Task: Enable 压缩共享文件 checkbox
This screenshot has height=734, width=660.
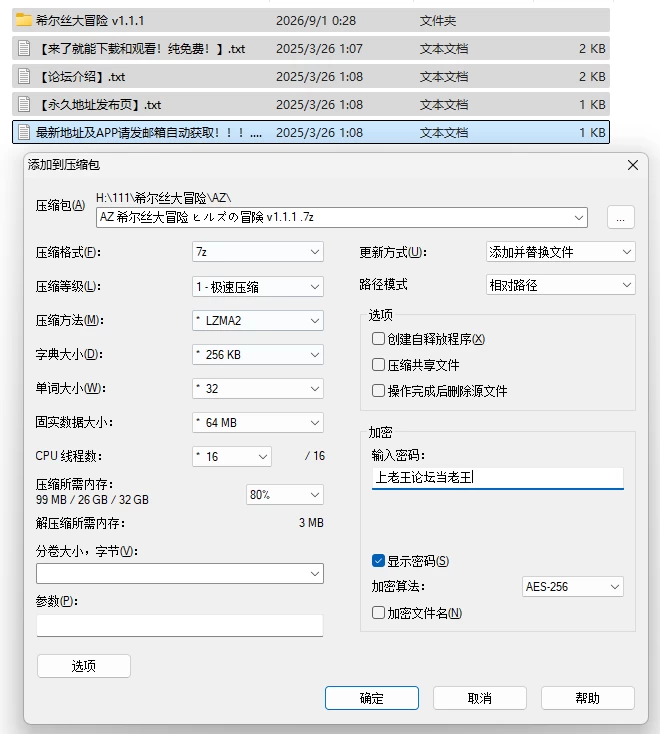Action: [x=378, y=365]
